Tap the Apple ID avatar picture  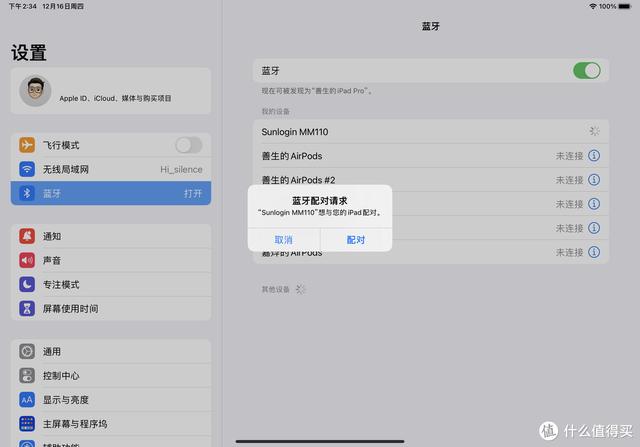36,91
